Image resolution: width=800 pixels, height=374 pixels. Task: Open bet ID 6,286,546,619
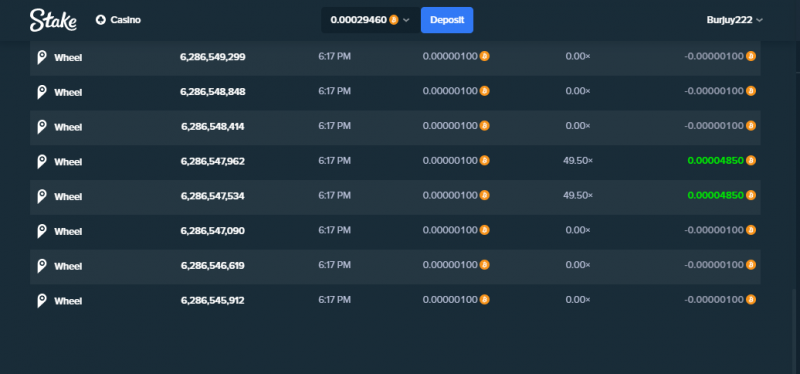click(213, 265)
